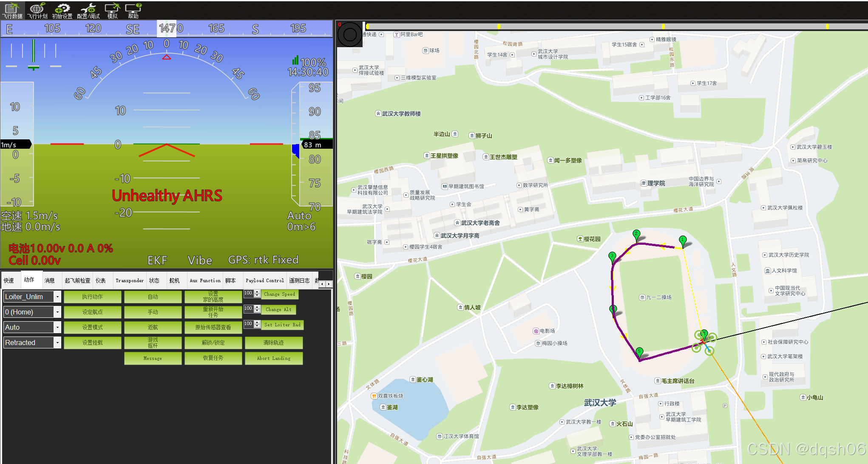Open the 飞行数据 flight data icon
This screenshot has width=868, height=464.
tap(12, 10)
